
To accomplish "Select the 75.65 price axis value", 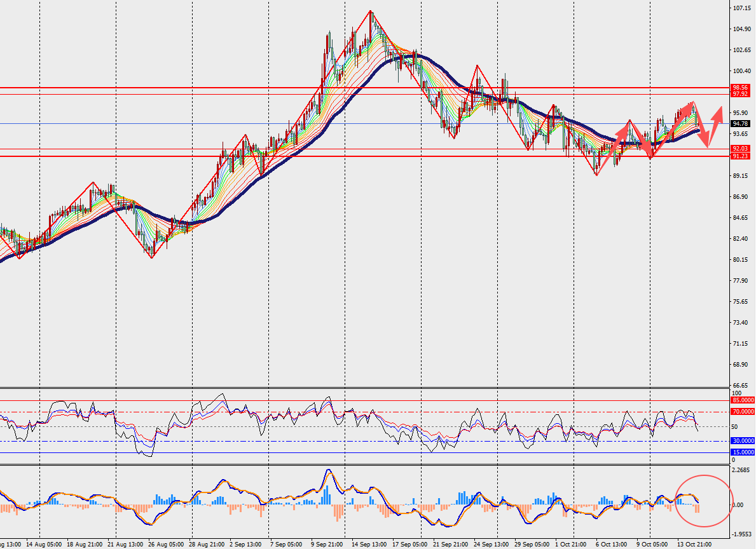I will (x=741, y=302).
